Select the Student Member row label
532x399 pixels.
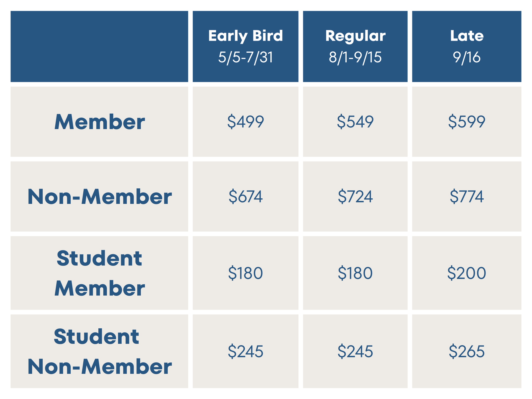(99, 273)
